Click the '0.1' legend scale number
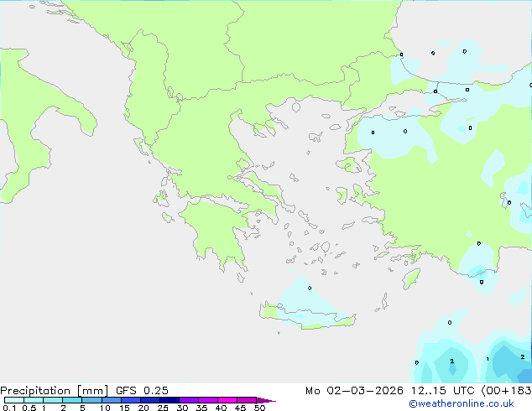532x411 pixels. 9,408
